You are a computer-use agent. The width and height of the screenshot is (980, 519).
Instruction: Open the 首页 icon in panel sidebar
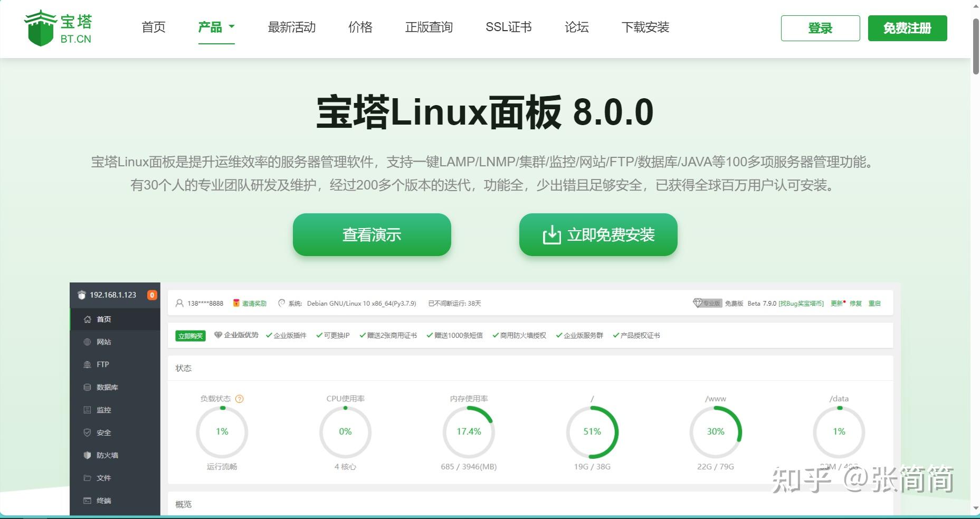point(88,319)
